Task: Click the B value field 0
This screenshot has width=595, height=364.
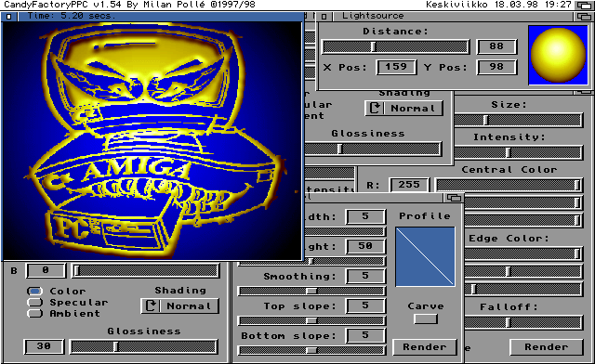Action: tap(46, 270)
